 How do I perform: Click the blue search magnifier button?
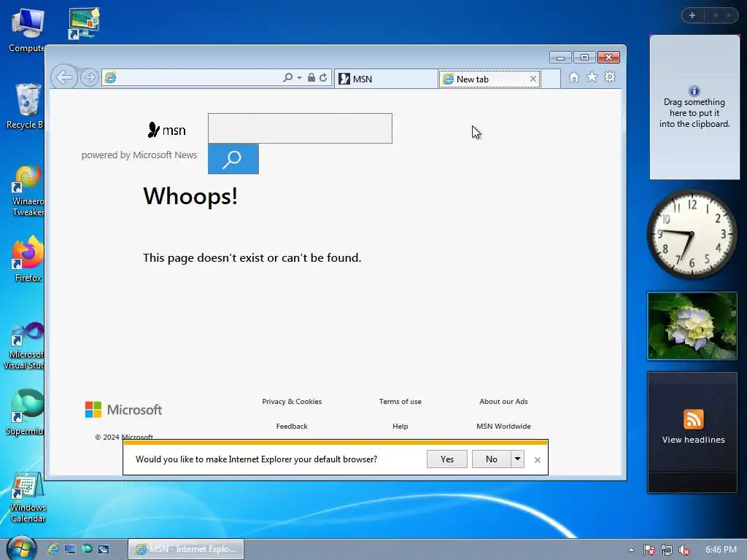[x=233, y=158]
